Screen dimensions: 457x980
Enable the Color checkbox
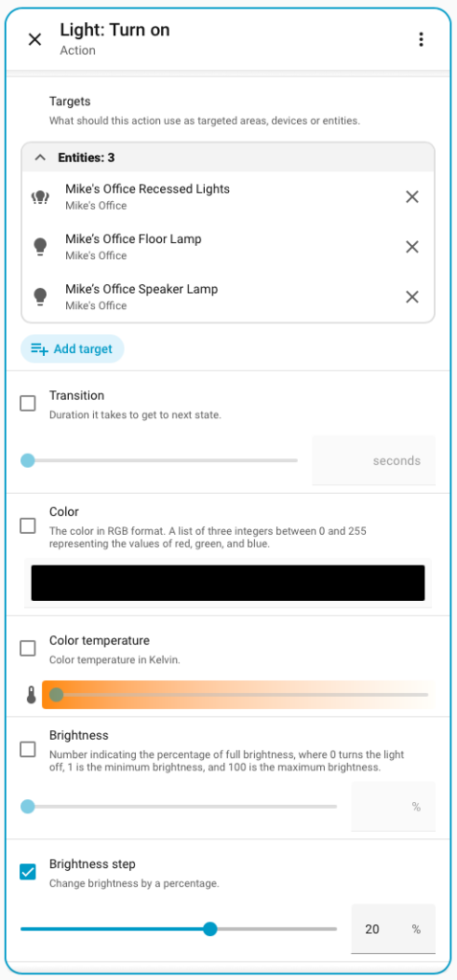click(28, 525)
